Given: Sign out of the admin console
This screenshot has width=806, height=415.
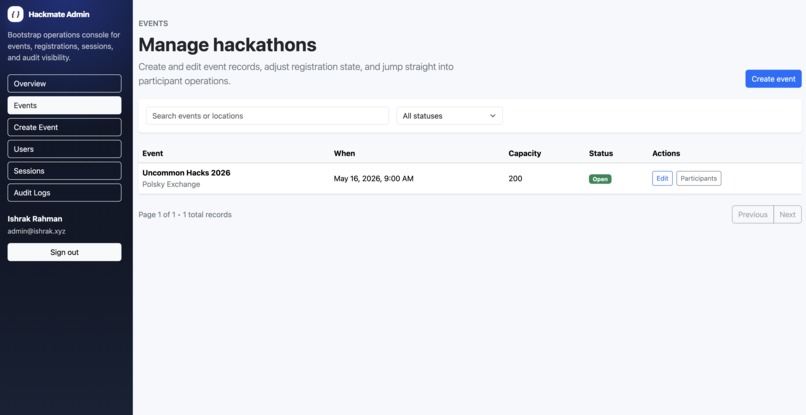Looking at the screenshot, I should 64,252.
